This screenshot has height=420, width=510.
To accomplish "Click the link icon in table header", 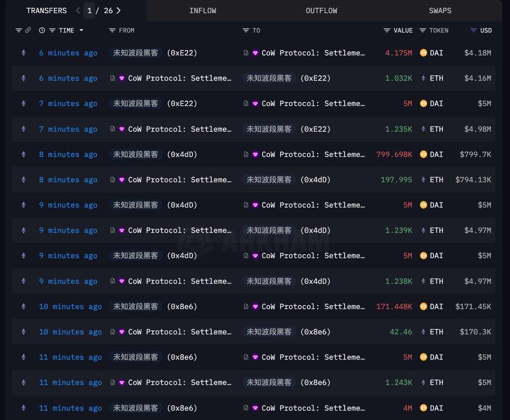I will pyautogui.click(x=28, y=30).
